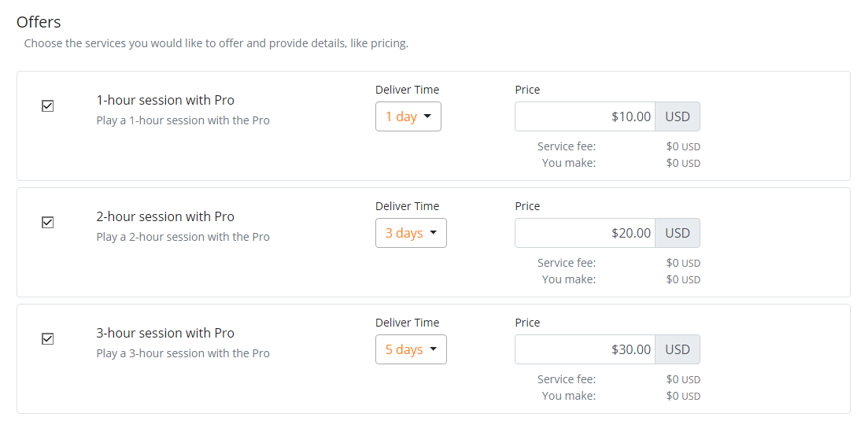
Task: Select the '1-hour session with Pro' title
Action: click(x=165, y=100)
